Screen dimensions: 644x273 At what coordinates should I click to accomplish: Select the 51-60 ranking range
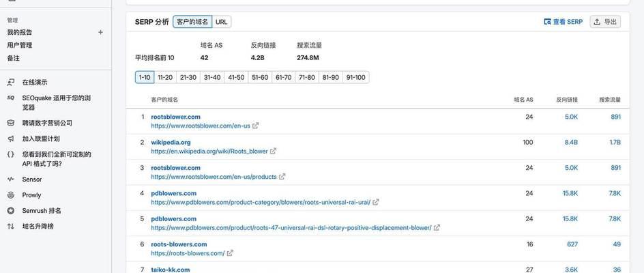click(260, 77)
